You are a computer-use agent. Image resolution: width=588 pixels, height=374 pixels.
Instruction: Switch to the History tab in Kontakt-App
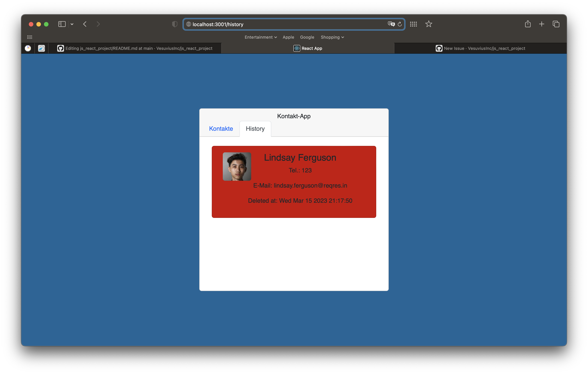click(255, 129)
